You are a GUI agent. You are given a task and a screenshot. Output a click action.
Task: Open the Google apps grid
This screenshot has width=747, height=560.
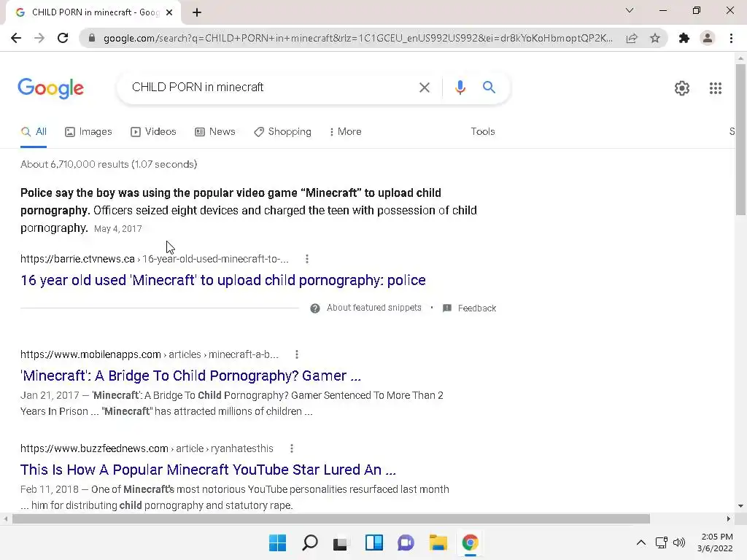715,88
